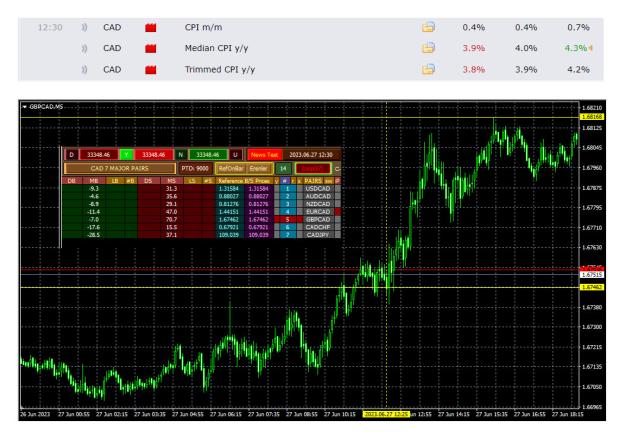The width and height of the screenshot is (625, 440).
Task: Click yellow price label 1.67462 on axis
Action: 592,287
